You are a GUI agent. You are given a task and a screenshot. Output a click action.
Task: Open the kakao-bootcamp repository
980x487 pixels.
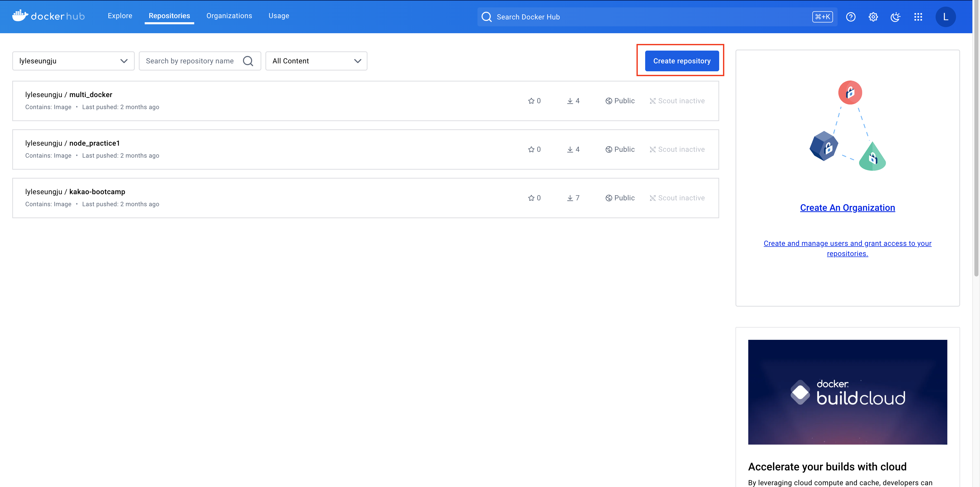(x=97, y=192)
